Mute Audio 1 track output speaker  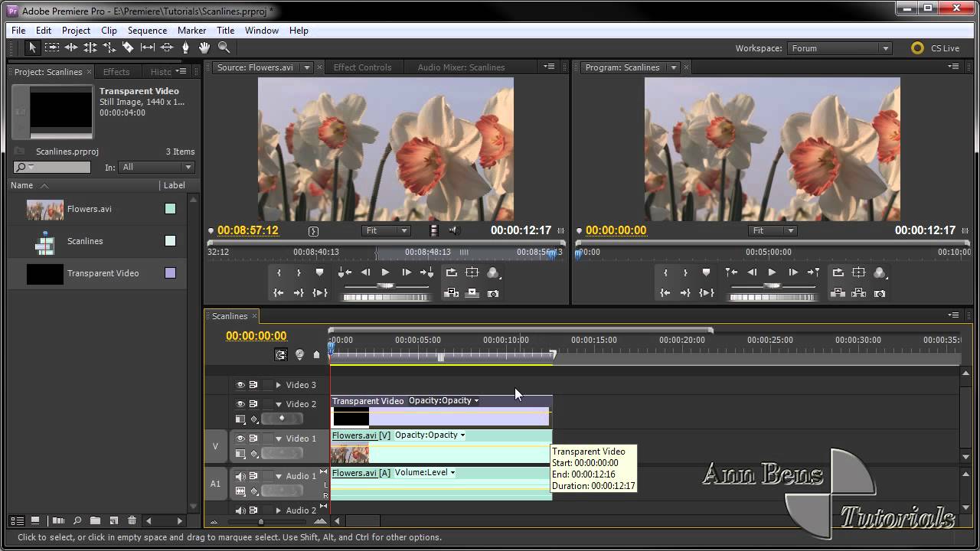pyautogui.click(x=240, y=476)
